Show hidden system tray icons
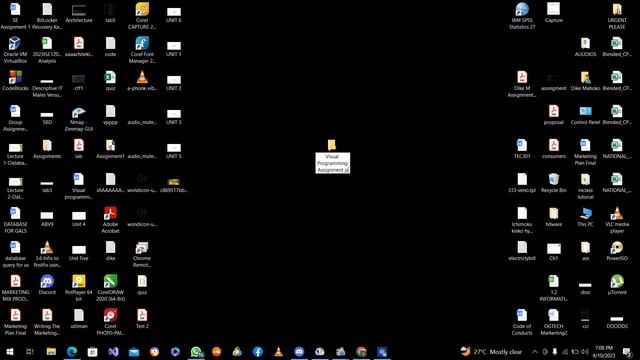Screen dimensions: 640x360 click(535, 351)
